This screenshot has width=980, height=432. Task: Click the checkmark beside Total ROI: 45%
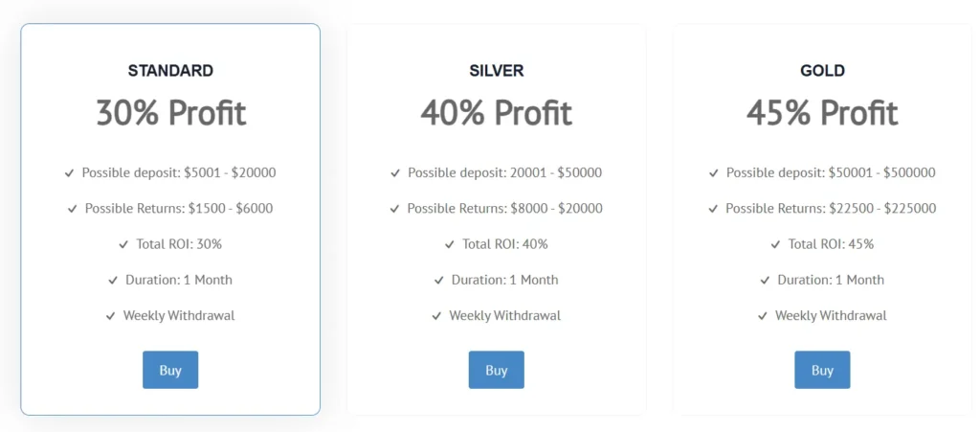(x=776, y=244)
